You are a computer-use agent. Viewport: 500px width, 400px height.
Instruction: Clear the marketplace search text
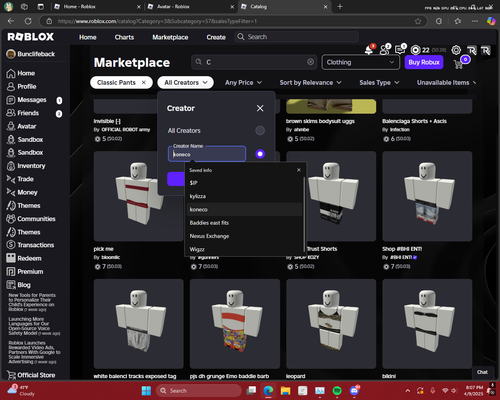(x=310, y=62)
